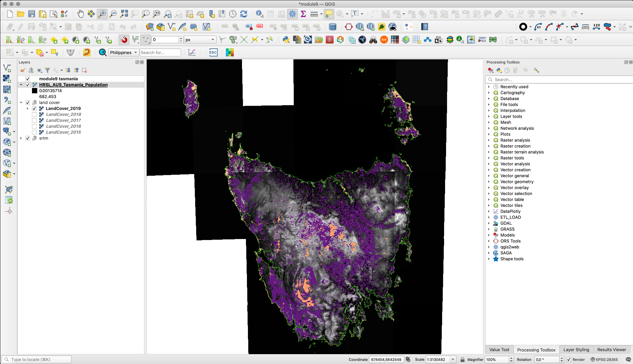Expand the Raster analysis toolbox group
The image size is (633, 364).
pyautogui.click(x=489, y=140)
